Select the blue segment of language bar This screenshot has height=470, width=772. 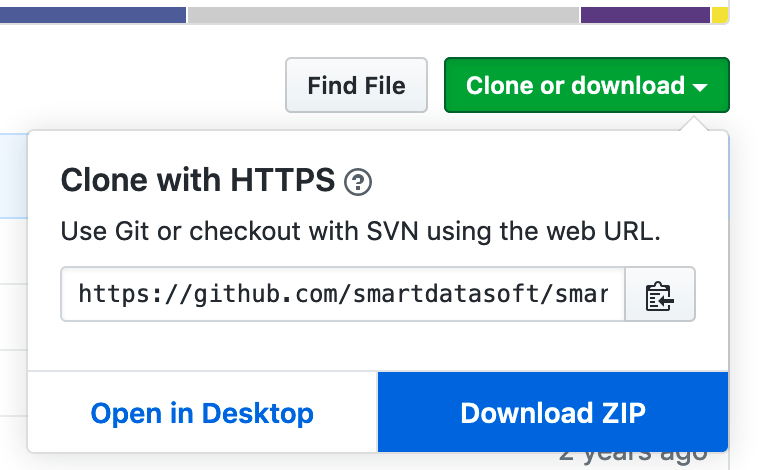93,15
